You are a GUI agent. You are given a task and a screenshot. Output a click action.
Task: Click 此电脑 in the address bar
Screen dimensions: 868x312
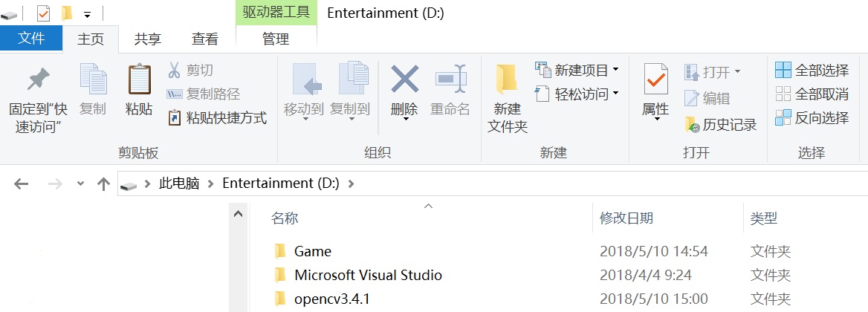pyautogui.click(x=179, y=183)
